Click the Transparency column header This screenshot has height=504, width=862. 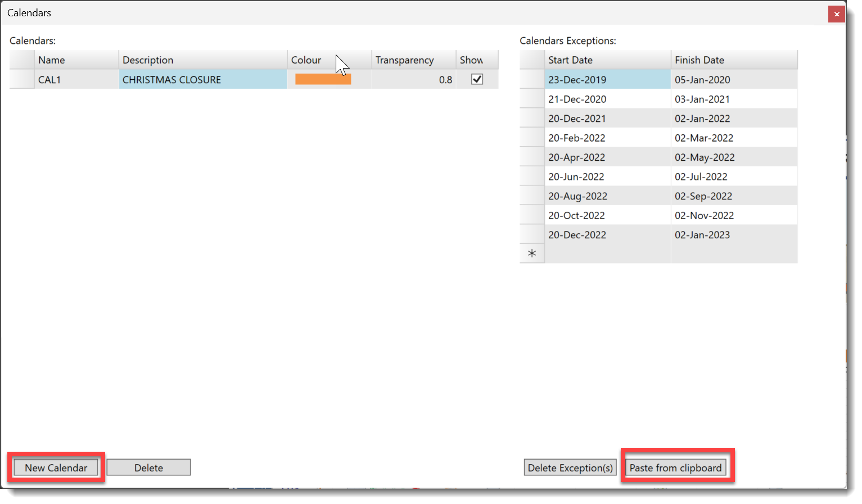[413, 60]
